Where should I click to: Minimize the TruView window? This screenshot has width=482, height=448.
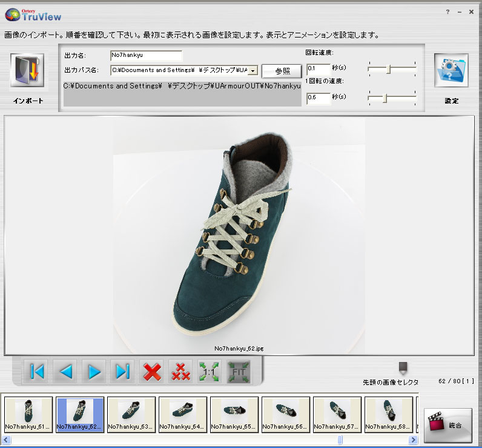click(x=460, y=12)
